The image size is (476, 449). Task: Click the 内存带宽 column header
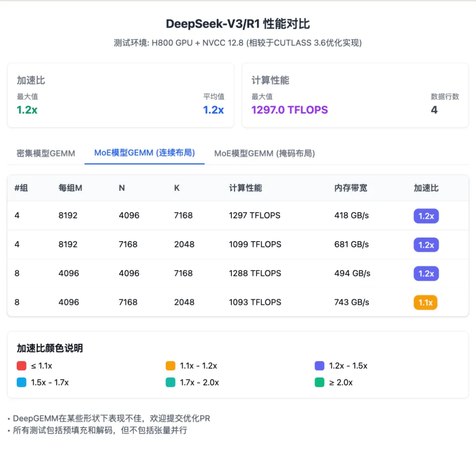(x=351, y=188)
